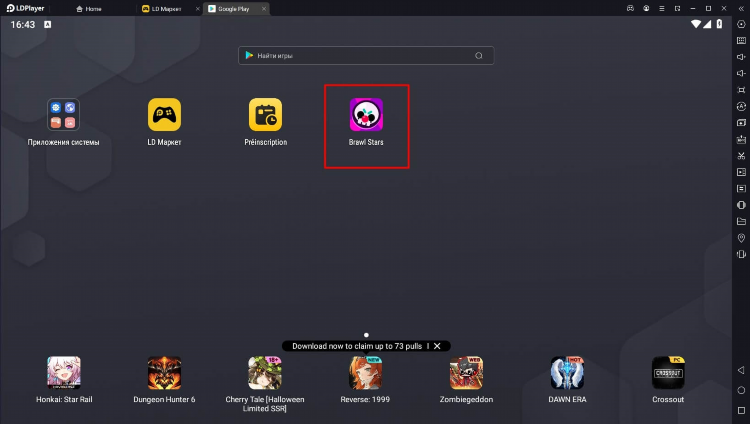
Task: Open Dungeon Hunter 6 game icon
Action: click(164, 372)
